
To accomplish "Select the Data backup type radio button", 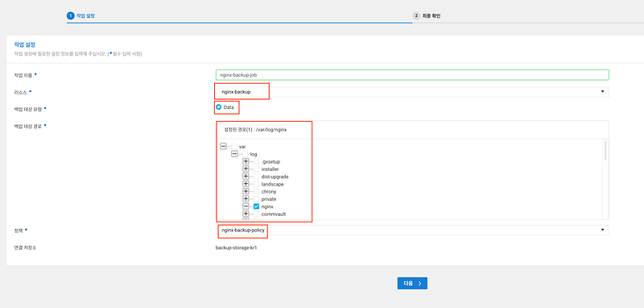I will tap(218, 107).
